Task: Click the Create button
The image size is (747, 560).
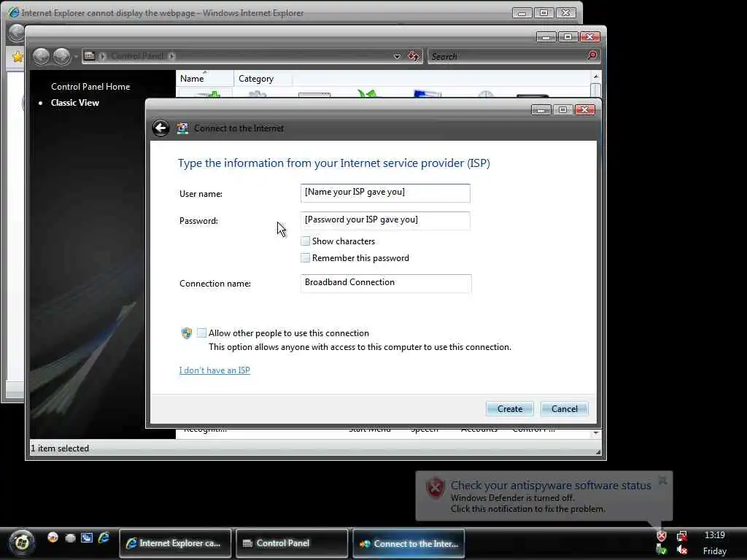Action: 510,408
